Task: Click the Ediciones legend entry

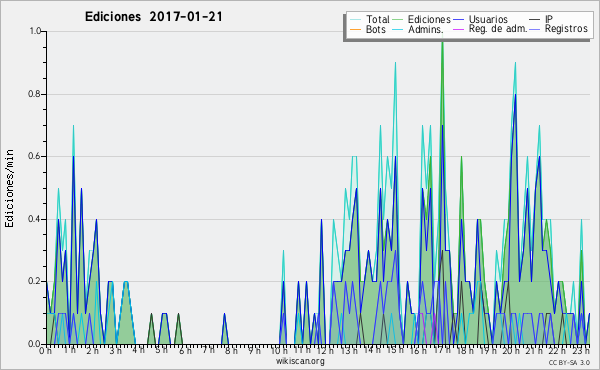Action: click(421, 19)
